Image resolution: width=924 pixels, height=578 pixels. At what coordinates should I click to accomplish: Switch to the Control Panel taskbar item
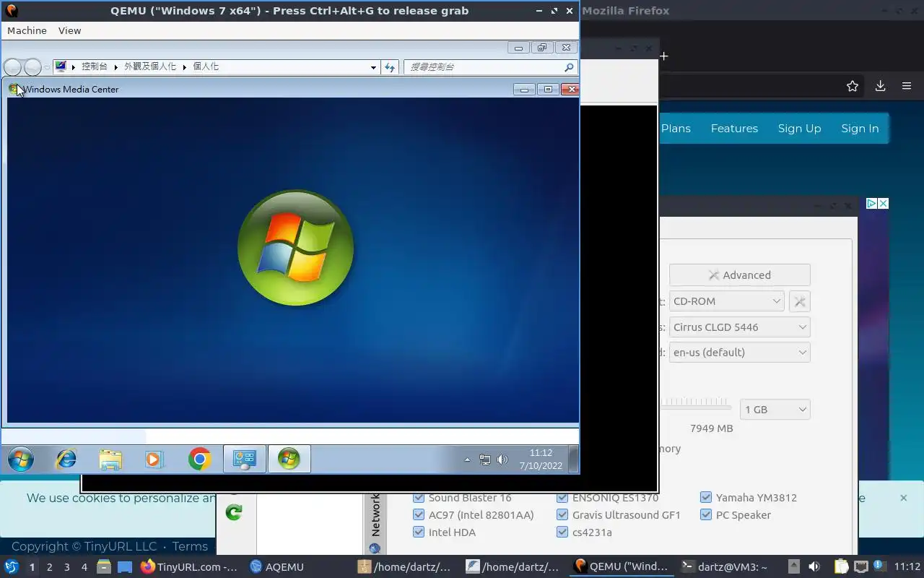click(245, 460)
